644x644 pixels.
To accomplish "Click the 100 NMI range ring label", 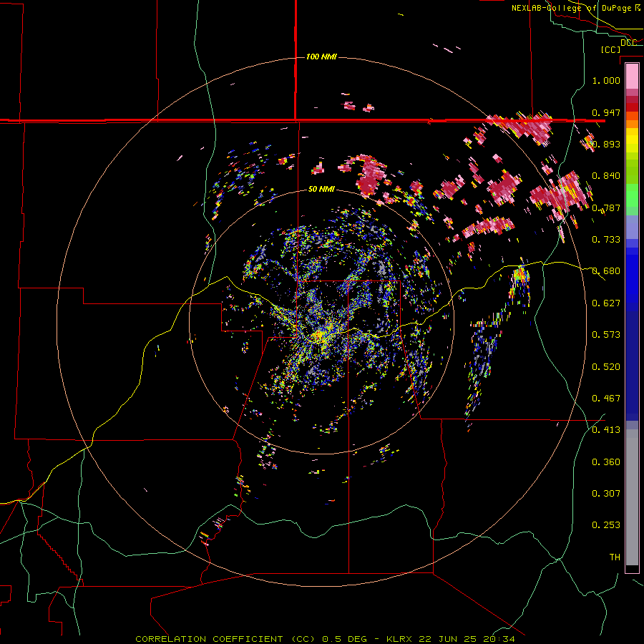I will 321,57.
